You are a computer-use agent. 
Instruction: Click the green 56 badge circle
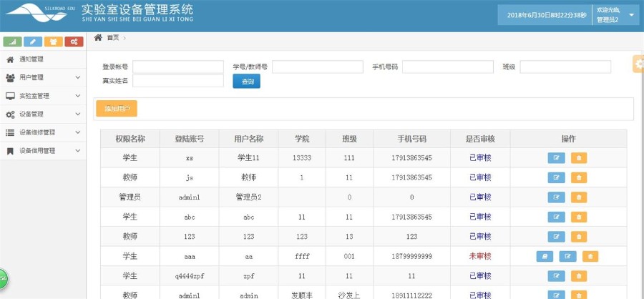(x=3, y=278)
